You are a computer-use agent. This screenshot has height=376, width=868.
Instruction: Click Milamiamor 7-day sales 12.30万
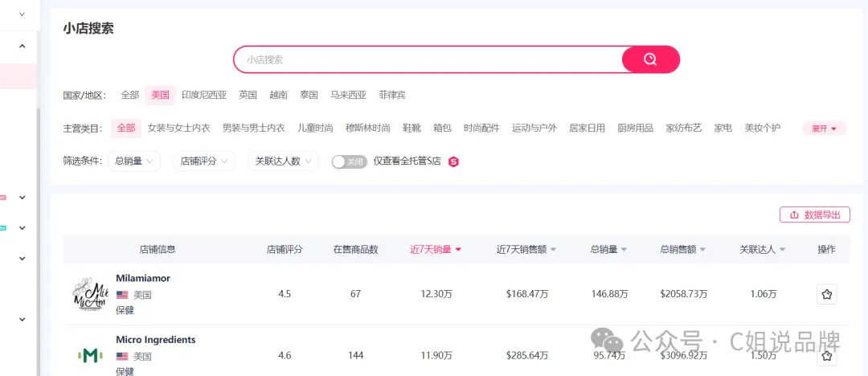(436, 294)
